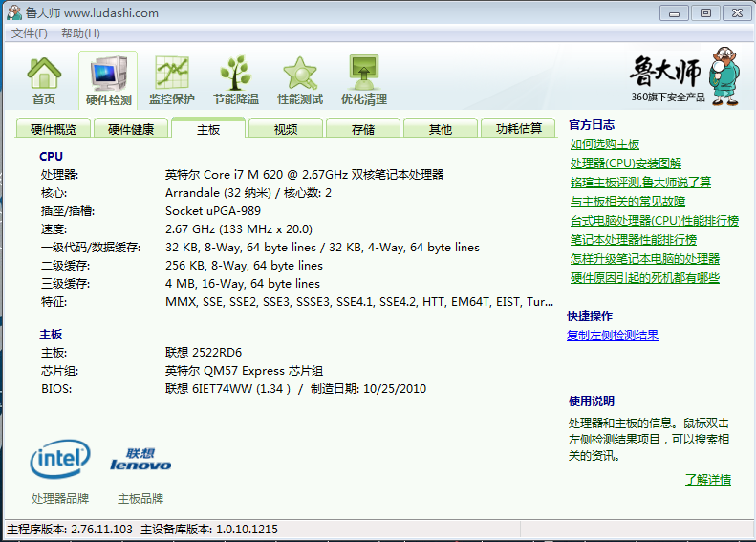756x542 pixels.
Task: Select the 特征 MMX, SSE features value
Action: [x=359, y=302]
